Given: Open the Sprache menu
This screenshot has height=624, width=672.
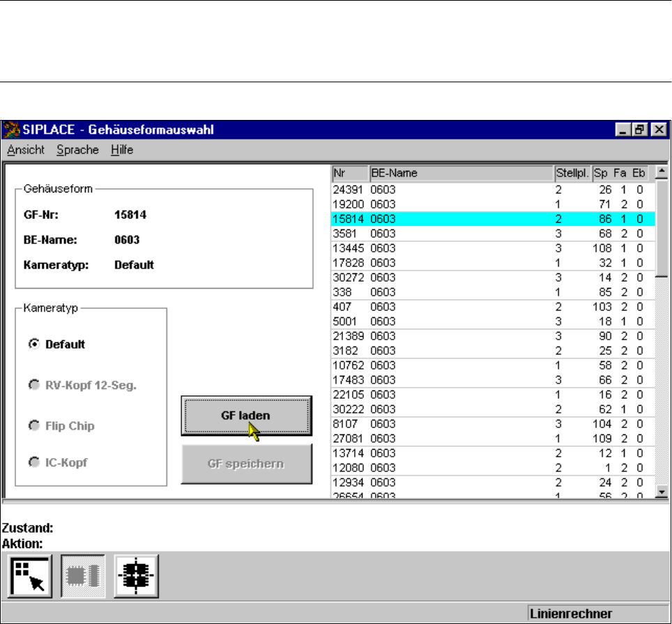Looking at the screenshot, I should (x=77, y=150).
